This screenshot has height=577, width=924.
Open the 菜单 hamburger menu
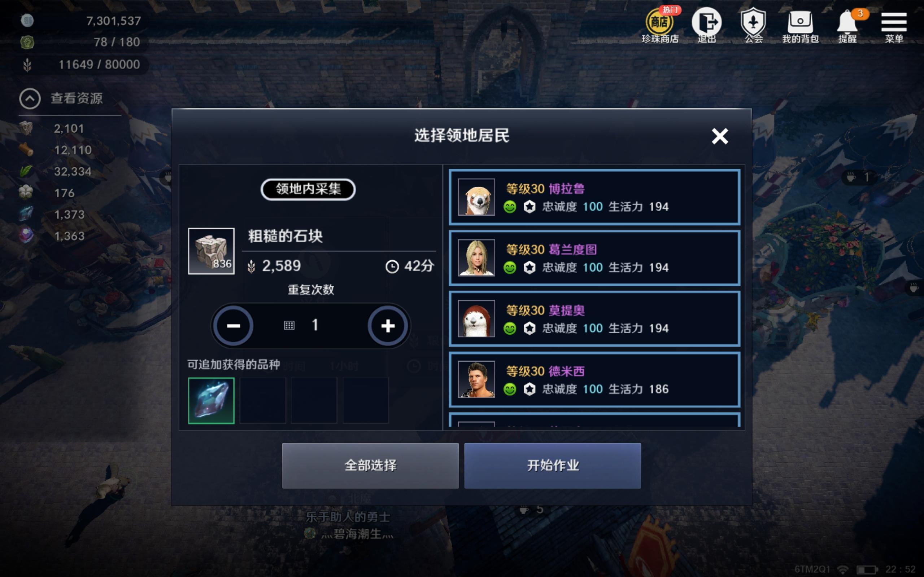click(894, 25)
